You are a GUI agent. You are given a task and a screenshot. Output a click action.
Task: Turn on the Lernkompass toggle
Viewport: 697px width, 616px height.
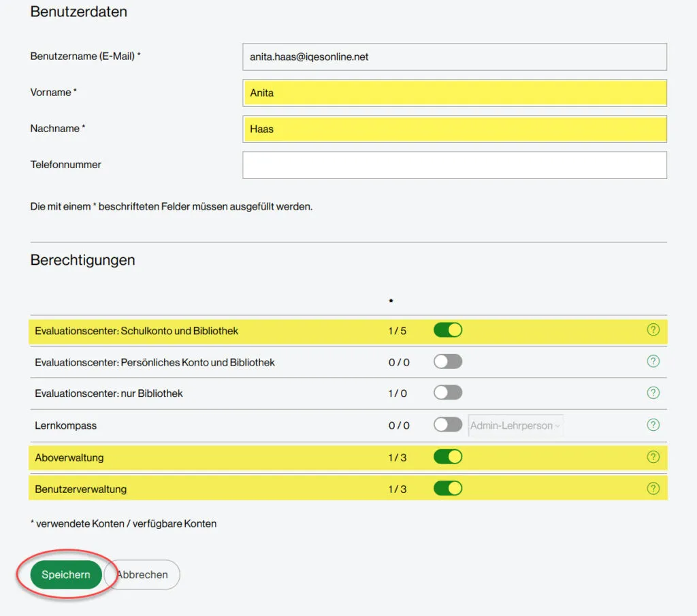pyautogui.click(x=447, y=424)
